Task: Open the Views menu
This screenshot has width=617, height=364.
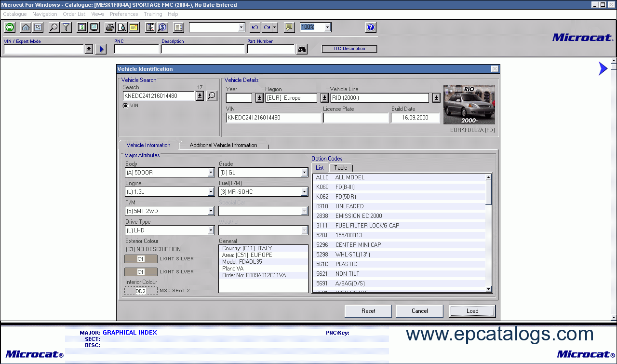Action: click(98, 14)
